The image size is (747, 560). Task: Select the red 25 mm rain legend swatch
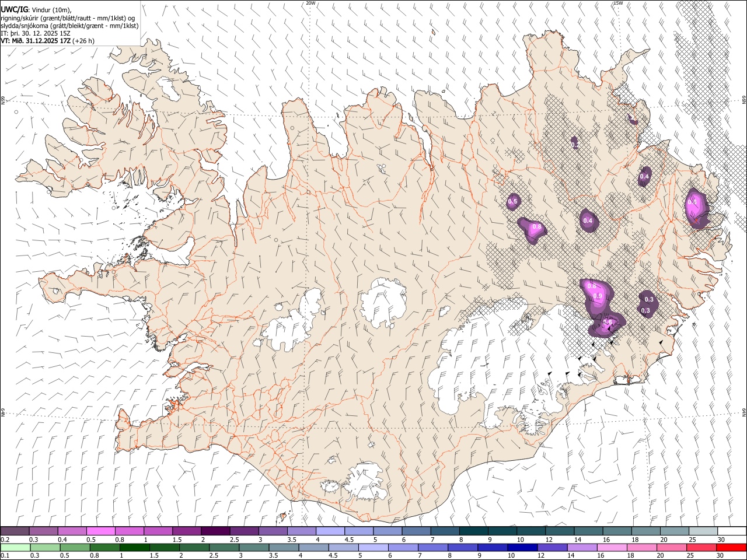(701, 548)
